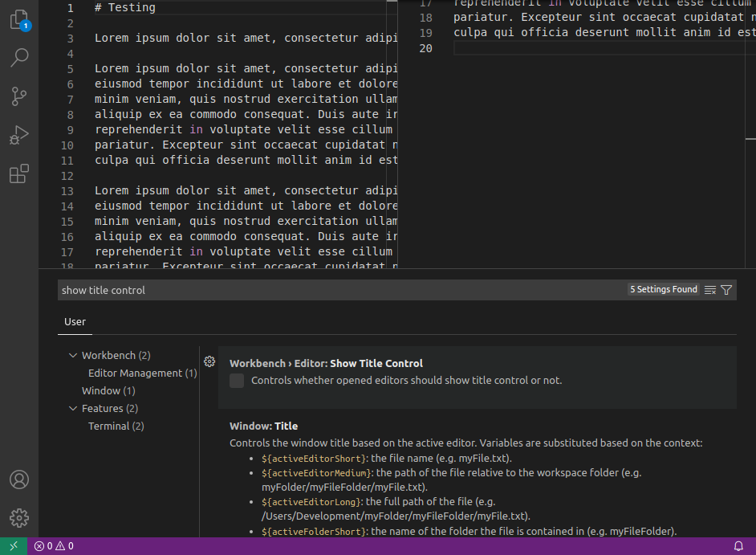The height and width of the screenshot is (555, 756).
Task: Open the settings filter funnel
Action: coord(726,290)
